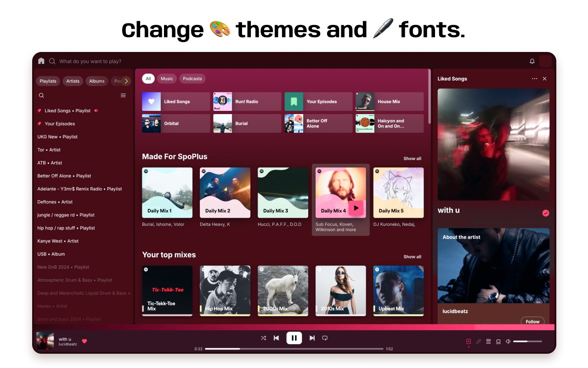The width and height of the screenshot is (588, 368).
Task: Open Daily Mix 3 cover
Action: click(283, 193)
